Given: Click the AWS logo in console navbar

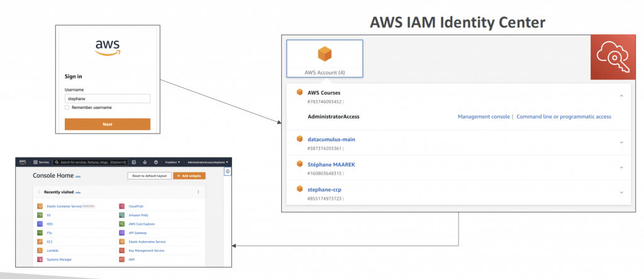Looking at the screenshot, I should pos(23,162).
